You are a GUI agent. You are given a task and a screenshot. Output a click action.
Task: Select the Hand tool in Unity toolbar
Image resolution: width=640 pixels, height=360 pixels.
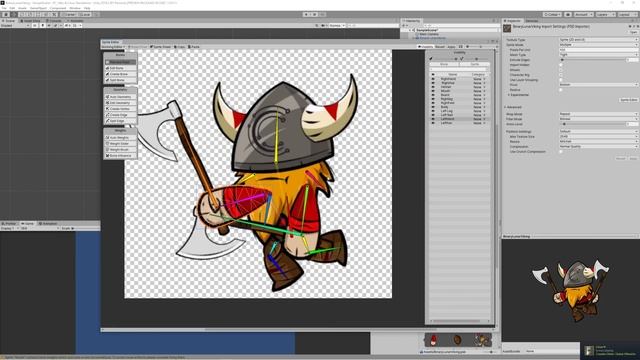tap(6, 15)
